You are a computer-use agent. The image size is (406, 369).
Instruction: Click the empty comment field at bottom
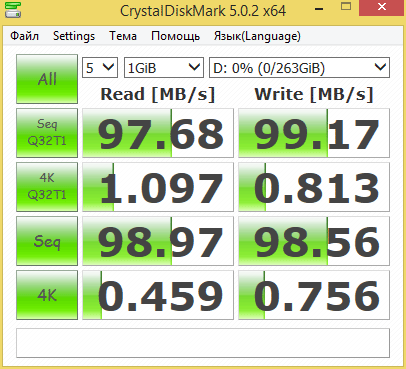(203, 343)
